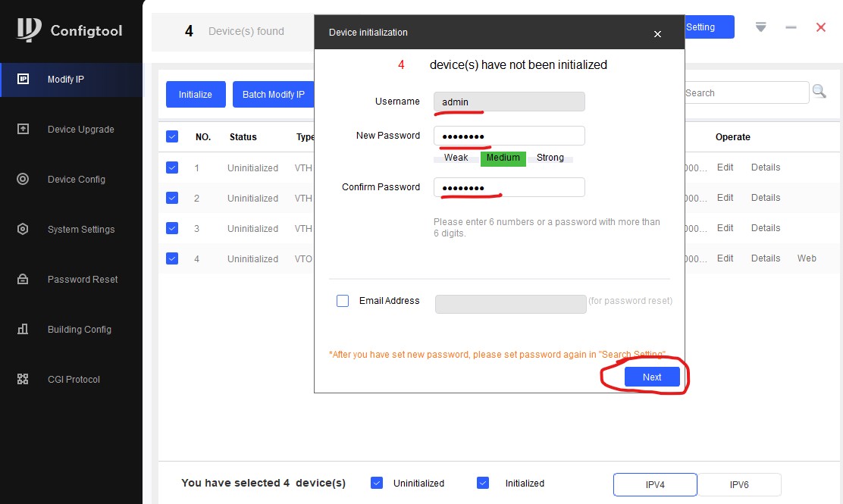
Task: Close the Device initialization dialog
Action: pyautogui.click(x=657, y=33)
